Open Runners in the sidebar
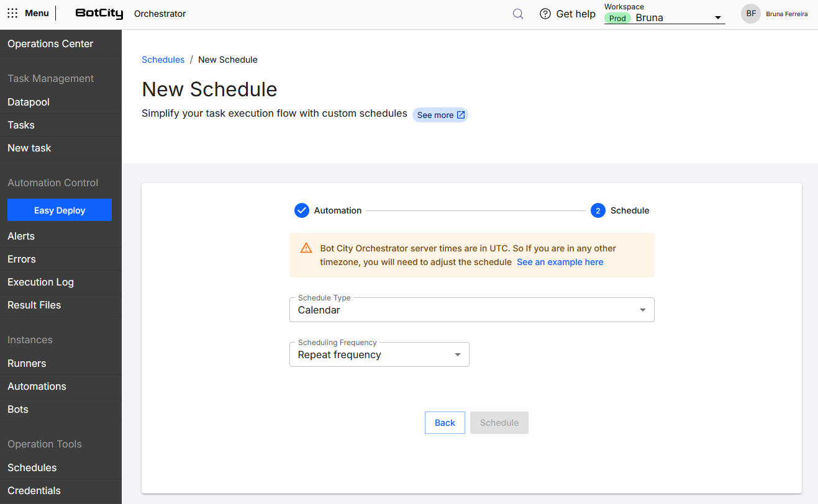 61,363
